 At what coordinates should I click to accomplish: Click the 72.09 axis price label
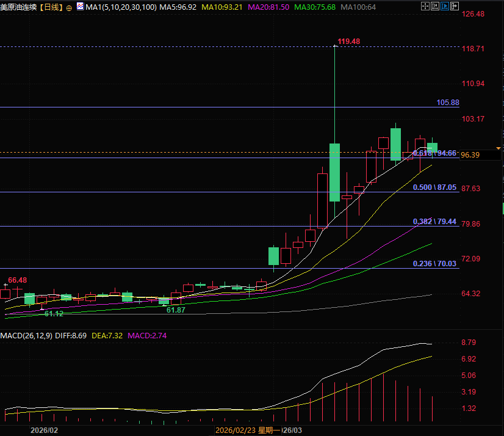[x=471, y=259]
